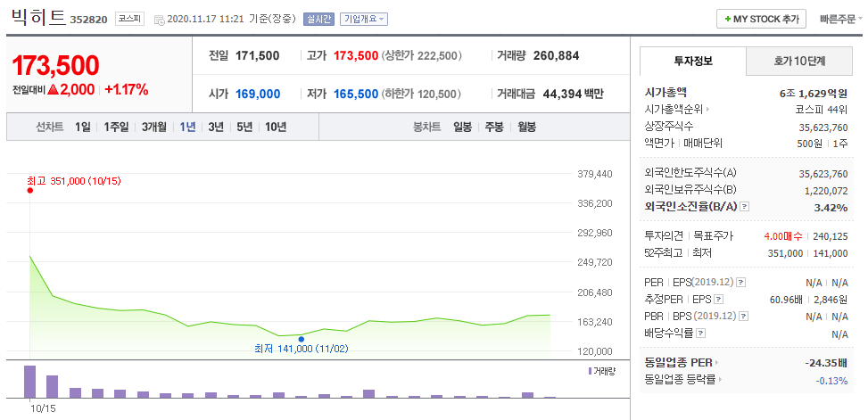Select the 1년 line chart period
The image size is (868, 420).
187,127
